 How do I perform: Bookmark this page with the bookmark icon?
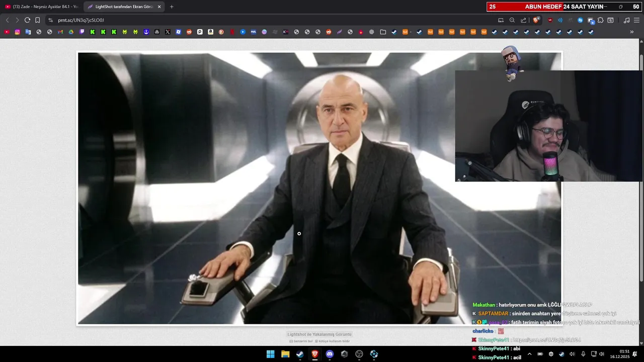tap(37, 20)
